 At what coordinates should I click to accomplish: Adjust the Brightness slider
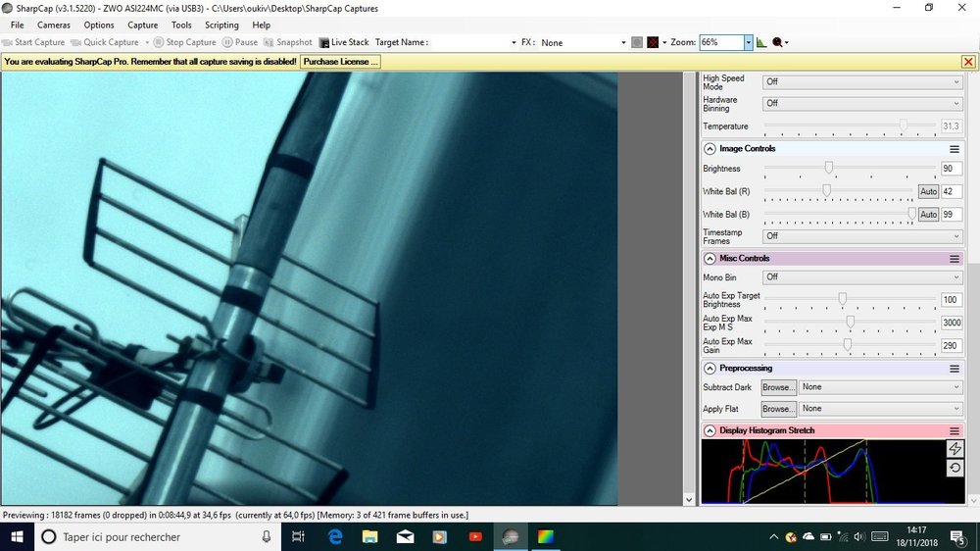coord(829,168)
